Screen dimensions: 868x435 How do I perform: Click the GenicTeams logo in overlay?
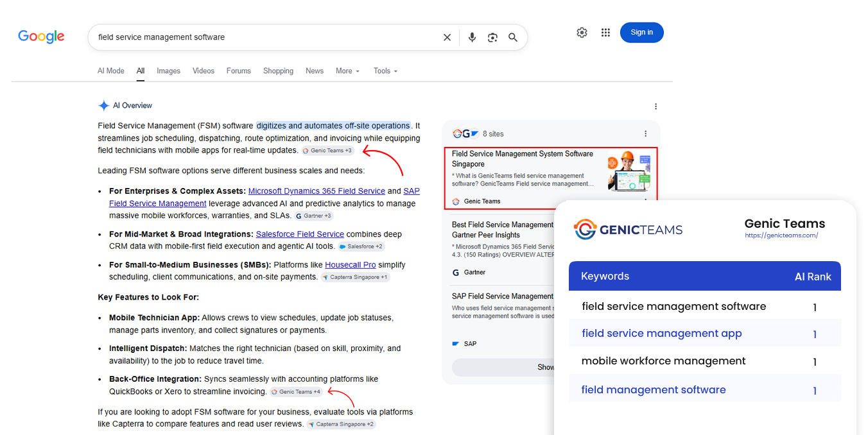tap(628, 229)
